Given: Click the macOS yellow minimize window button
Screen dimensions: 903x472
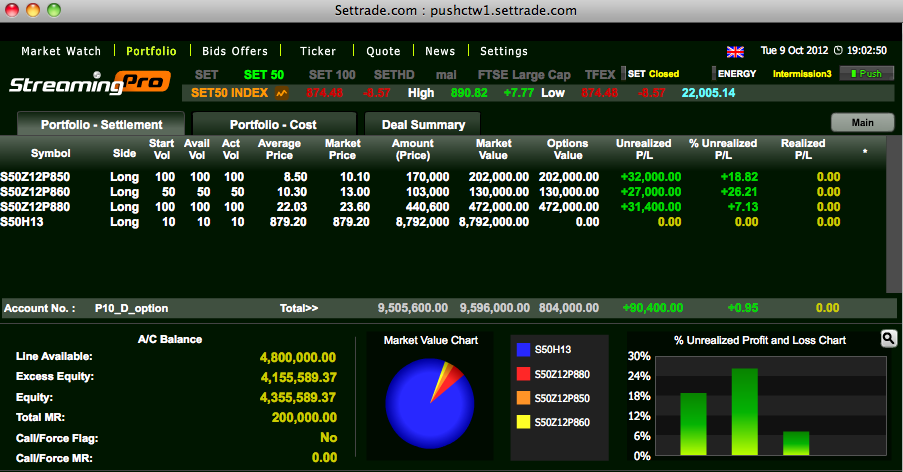Looking at the screenshot, I should [33, 10].
